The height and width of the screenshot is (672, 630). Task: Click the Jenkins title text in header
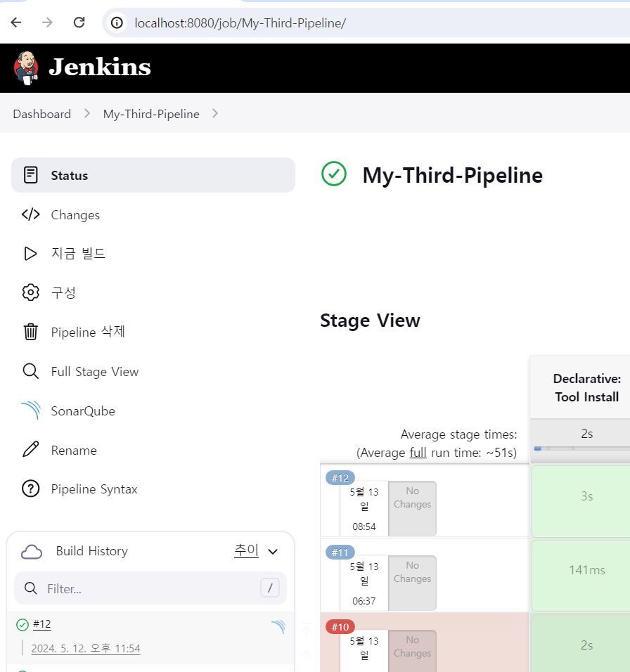[x=100, y=67]
